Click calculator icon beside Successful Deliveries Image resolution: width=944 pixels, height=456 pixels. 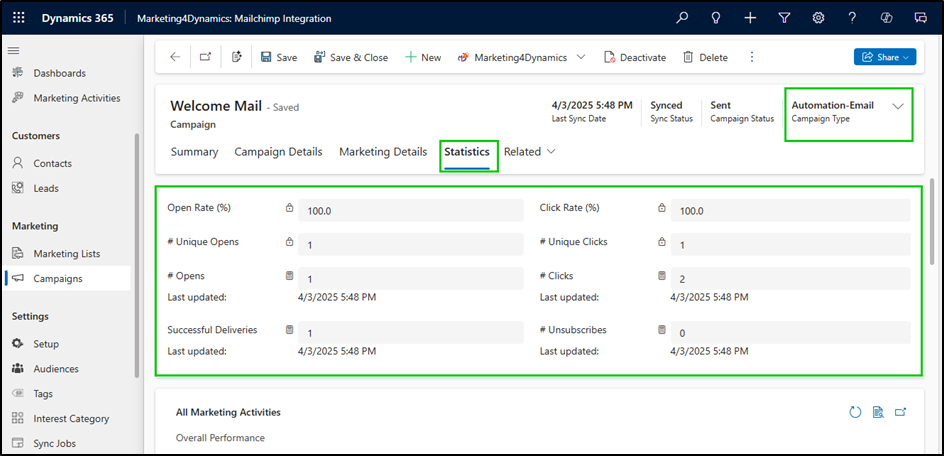pyautogui.click(x=289, y=330)
